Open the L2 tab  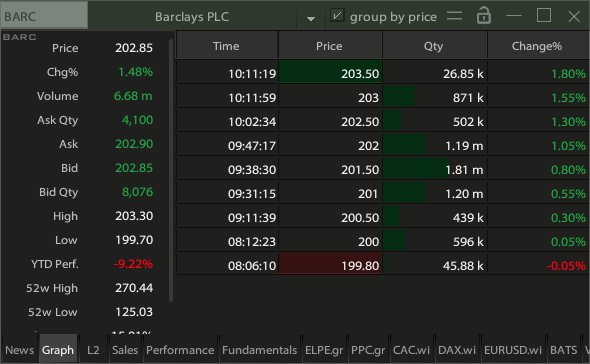tap(93, 350)
